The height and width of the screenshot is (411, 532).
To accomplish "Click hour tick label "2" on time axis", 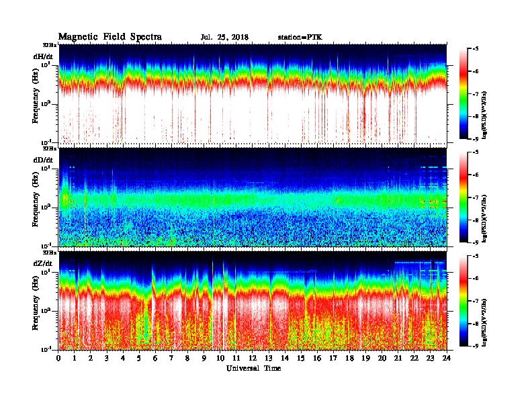I will click(x=91, y=358).
